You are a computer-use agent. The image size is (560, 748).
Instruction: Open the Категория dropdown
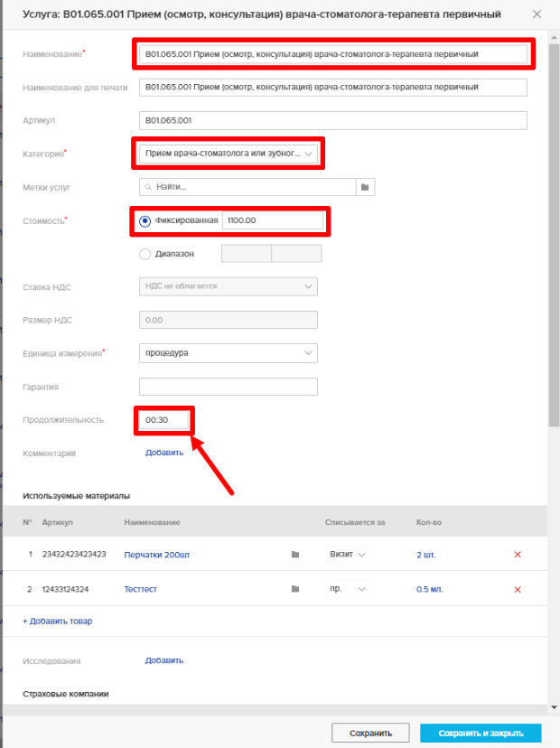[228, 154]
